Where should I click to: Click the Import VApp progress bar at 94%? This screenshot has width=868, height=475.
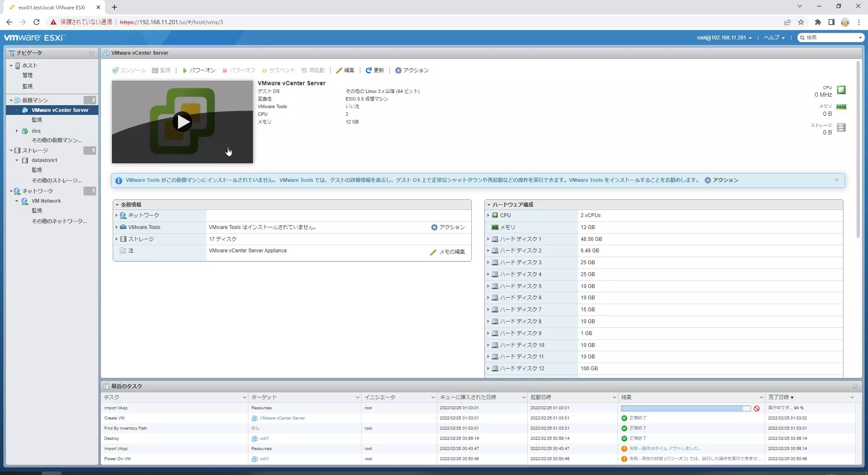685,408
